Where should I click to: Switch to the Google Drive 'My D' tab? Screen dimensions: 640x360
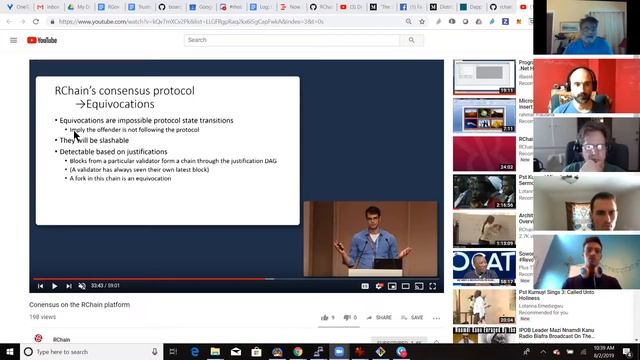78,7
